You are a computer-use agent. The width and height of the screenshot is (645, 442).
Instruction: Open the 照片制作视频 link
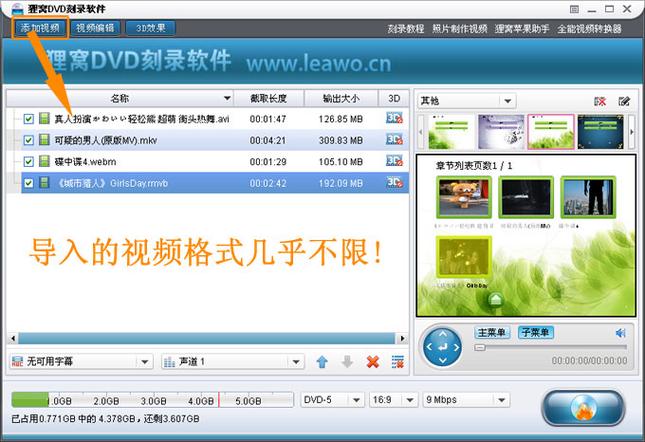459,29
